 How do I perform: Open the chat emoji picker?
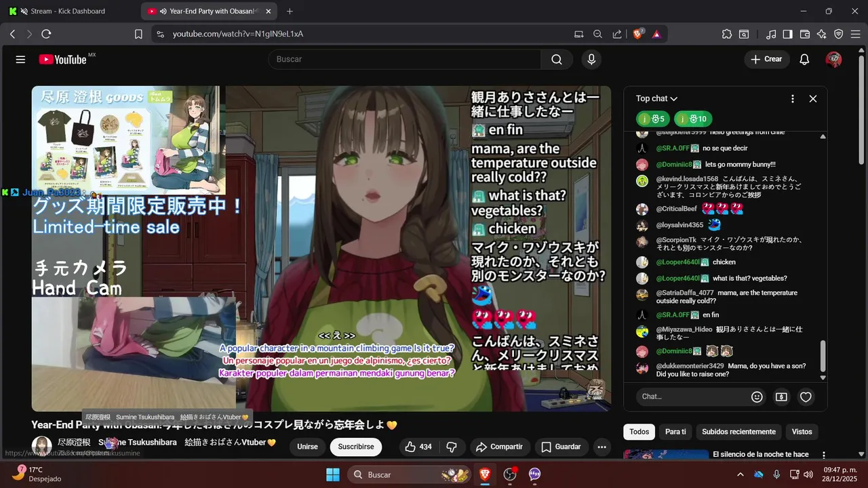[757, 397]
